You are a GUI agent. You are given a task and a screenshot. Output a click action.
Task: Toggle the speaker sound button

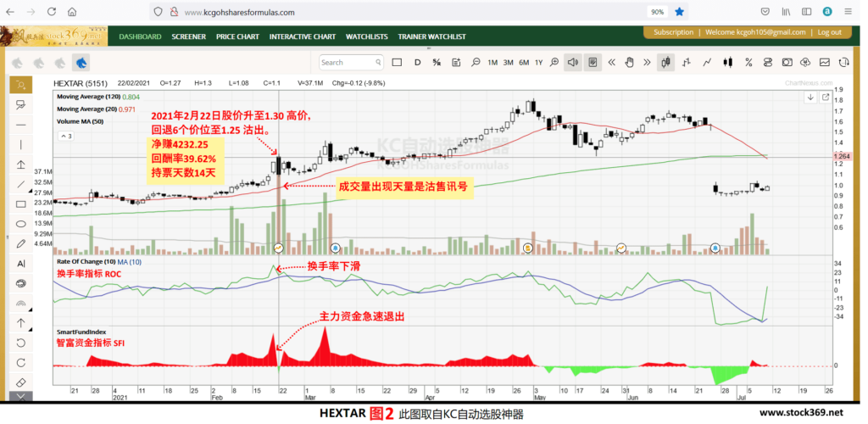573,63
